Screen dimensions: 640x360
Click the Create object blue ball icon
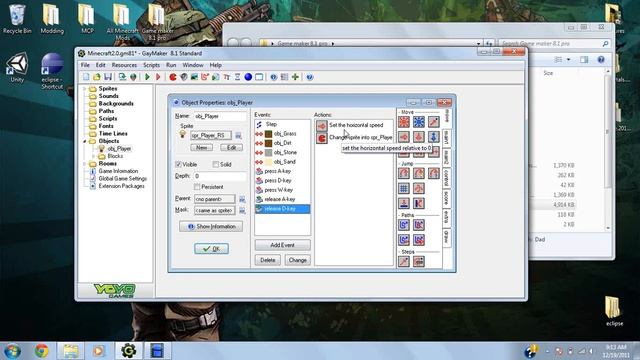[x=248, y=77]
